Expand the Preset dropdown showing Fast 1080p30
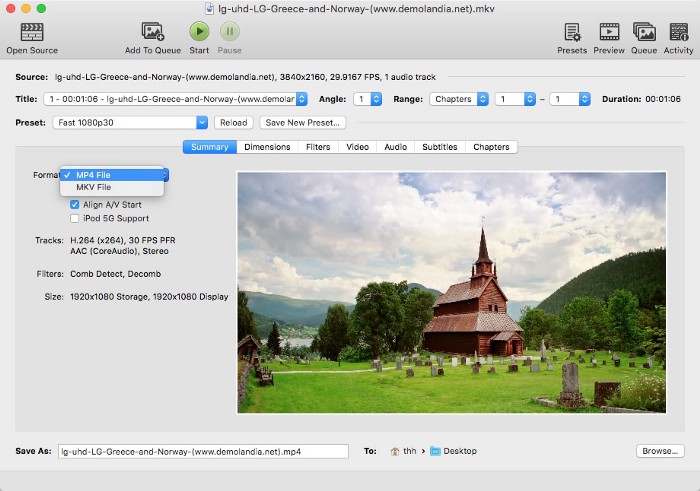This screenshot has height=491, width=700. point(130,123)
